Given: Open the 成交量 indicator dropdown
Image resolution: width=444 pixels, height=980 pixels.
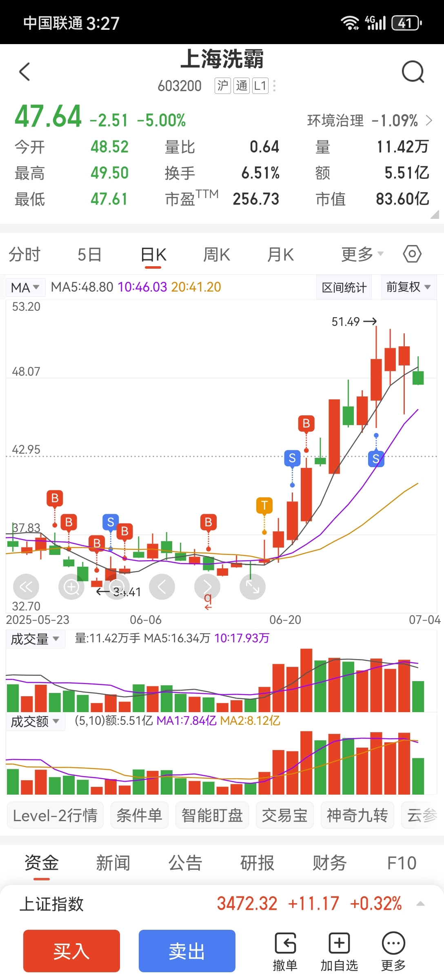Looking at the screenshot, I should [35, 639].
